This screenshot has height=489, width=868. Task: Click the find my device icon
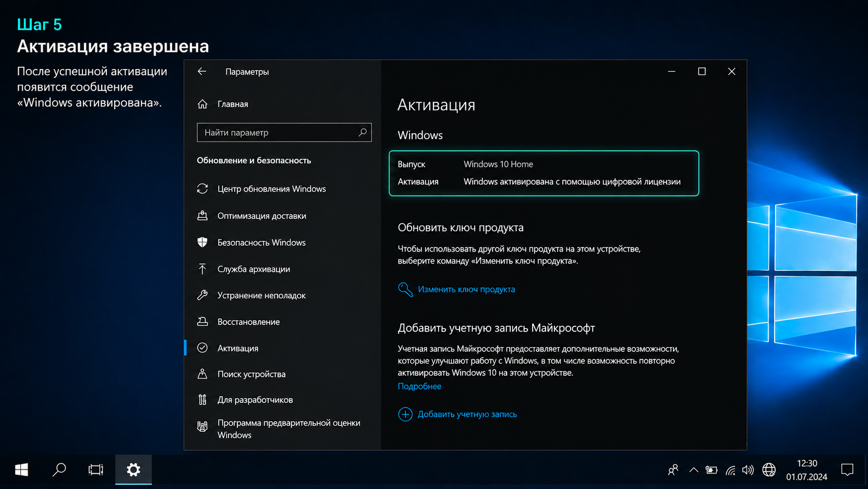click(x=202, y=374)
